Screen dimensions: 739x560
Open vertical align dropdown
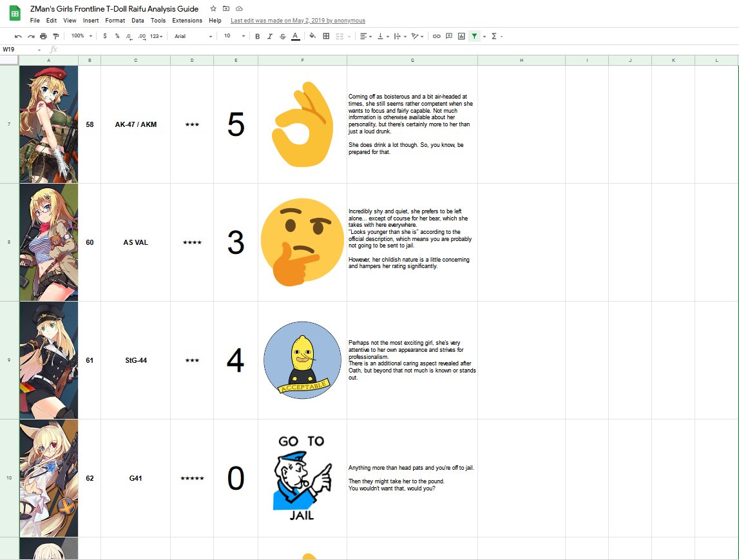pos(383,36)
